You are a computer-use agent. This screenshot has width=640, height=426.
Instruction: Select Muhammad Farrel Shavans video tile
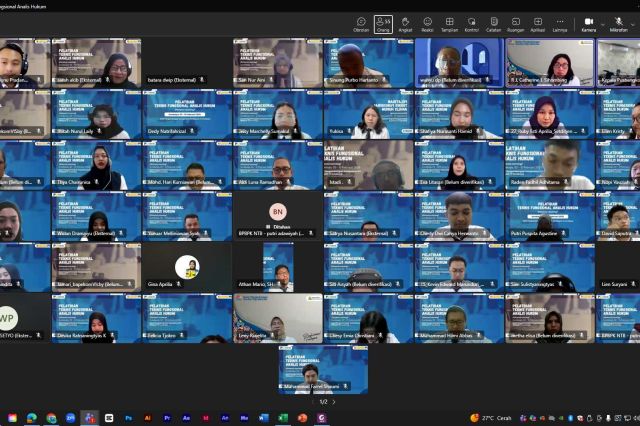[323, 369]
